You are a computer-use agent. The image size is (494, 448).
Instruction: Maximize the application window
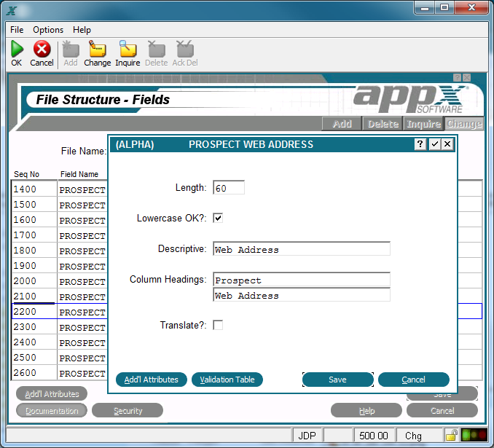click(x=444, y=7)
